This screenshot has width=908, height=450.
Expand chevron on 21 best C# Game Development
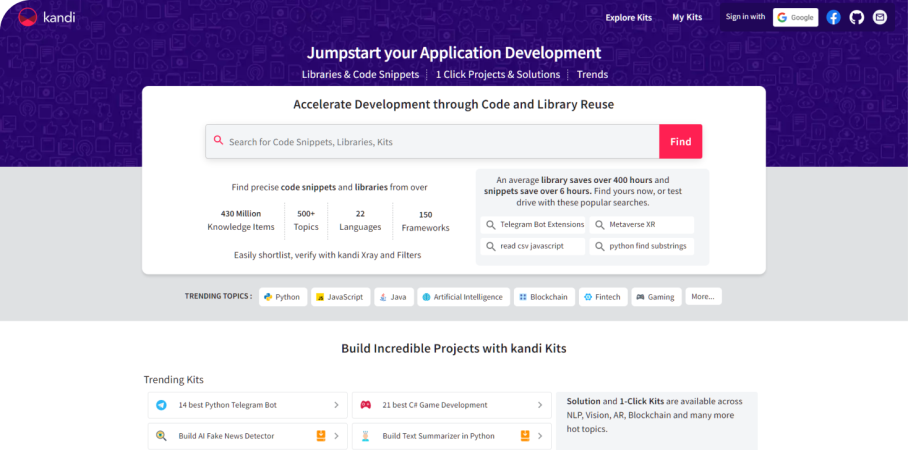click(540, 405)
